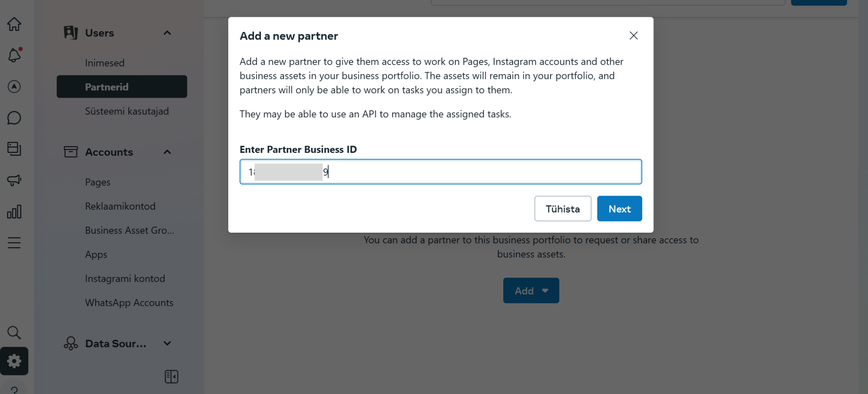The width and height of the screenshot is (868, 394).
Task: Open the Settings gear icon
Action: 14,361
